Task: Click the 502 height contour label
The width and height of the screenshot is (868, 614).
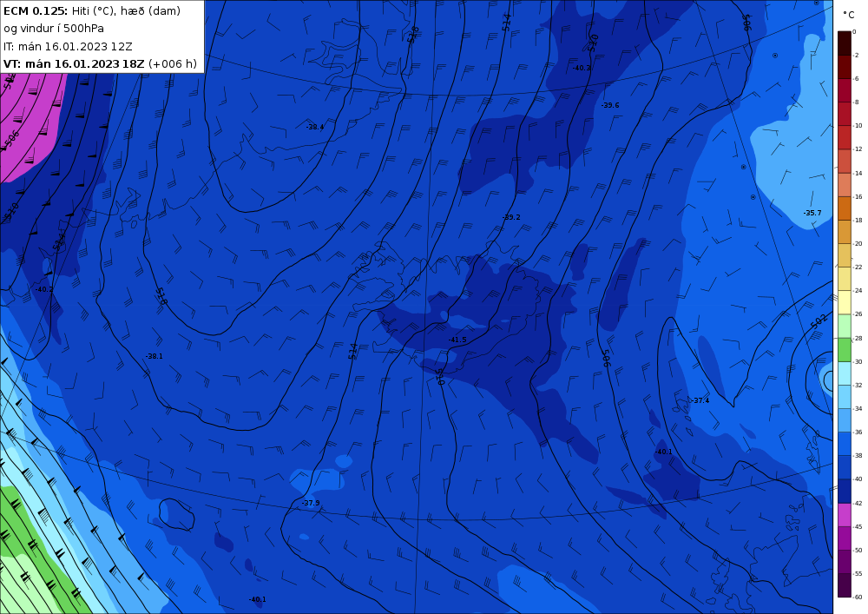Action: click(819, 321)
